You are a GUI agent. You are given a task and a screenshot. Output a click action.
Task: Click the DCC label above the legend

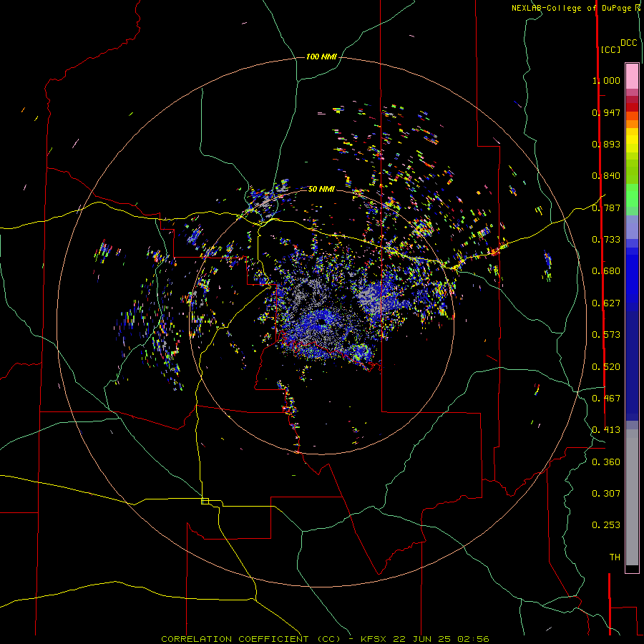[x=628, y=43]
